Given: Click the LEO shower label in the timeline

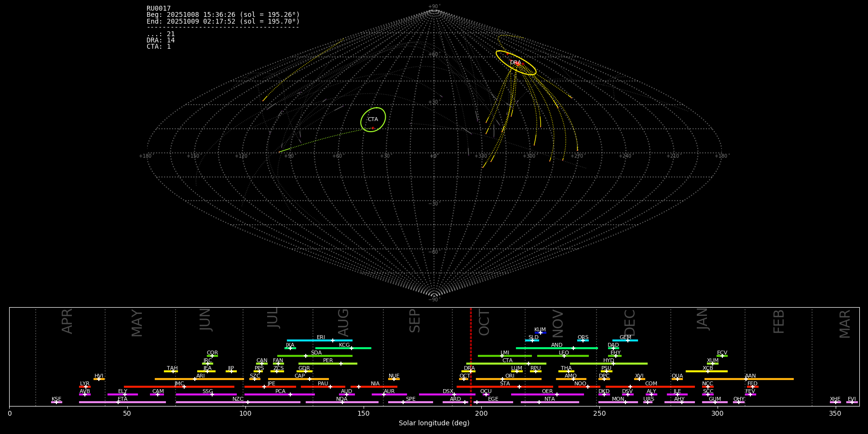Looking at the screenshot, I should (x=564, y=353).
